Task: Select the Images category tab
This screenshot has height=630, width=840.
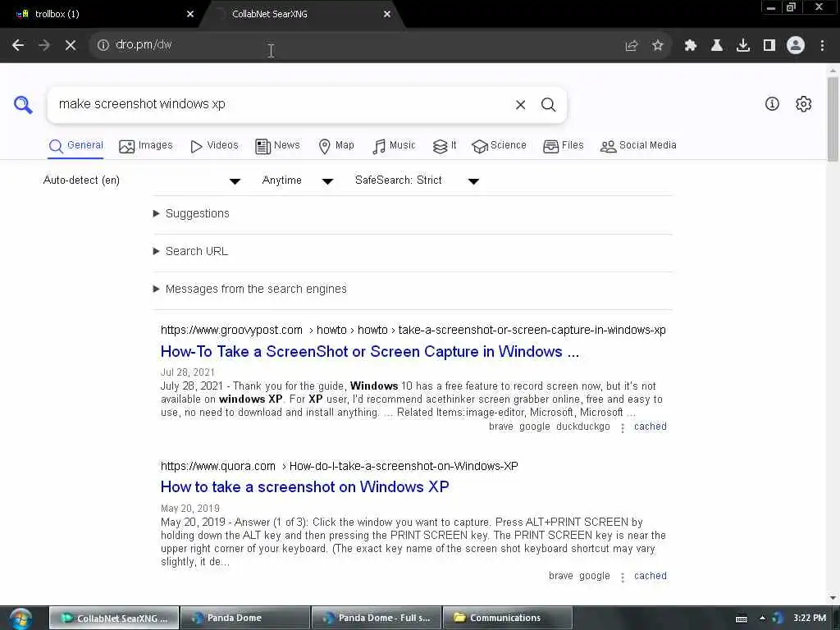Action: click(x=146, y=146)
